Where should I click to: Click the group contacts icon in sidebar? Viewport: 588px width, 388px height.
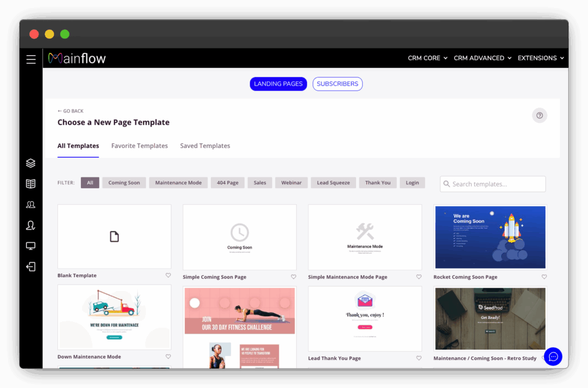31,204
